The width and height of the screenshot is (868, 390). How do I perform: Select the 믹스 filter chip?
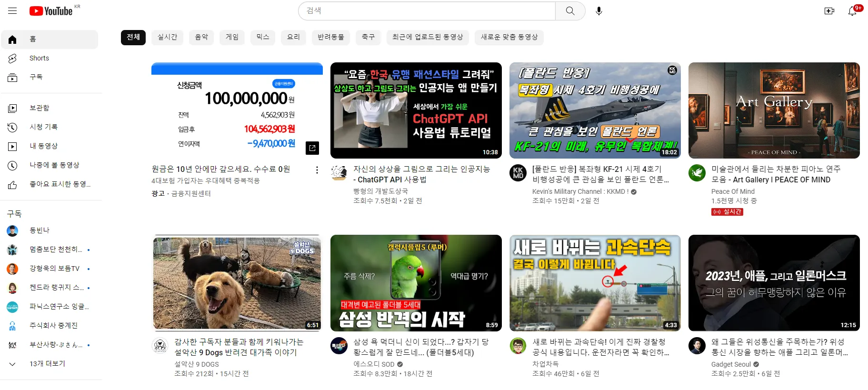click(263, 37)
